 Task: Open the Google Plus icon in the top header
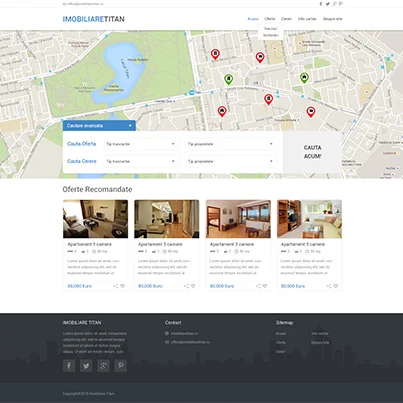tap(335, 4)
